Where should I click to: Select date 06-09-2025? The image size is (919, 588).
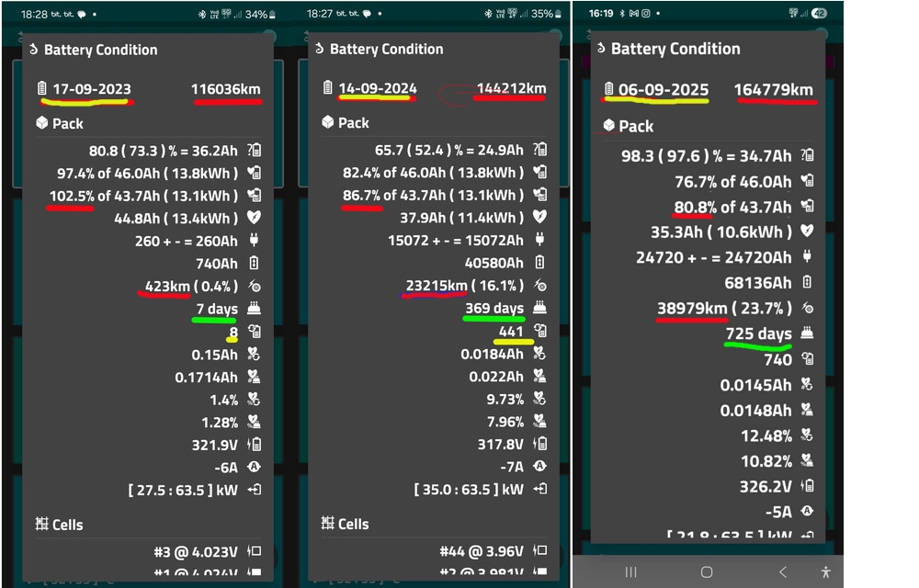click(x=664, y=90)
